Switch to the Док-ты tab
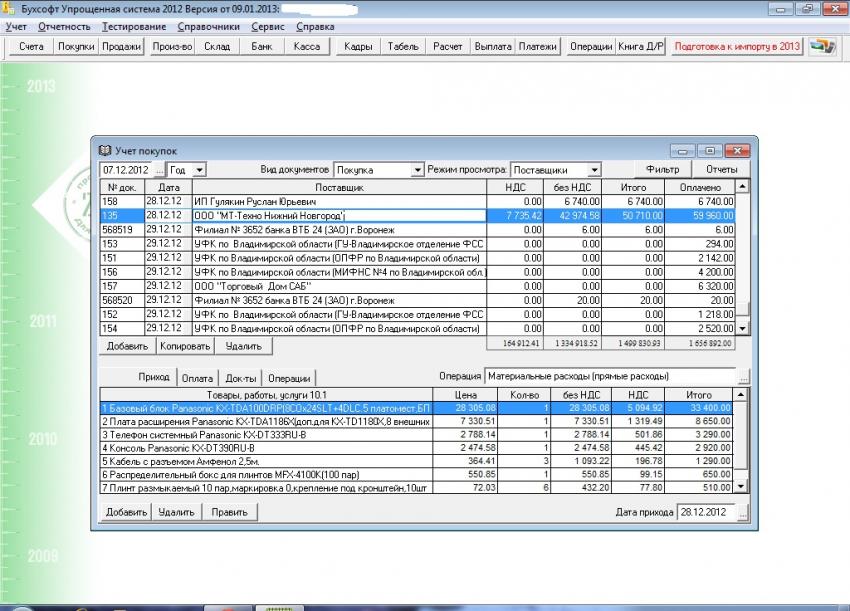The height and width of the screenshot is (611, 850). (240, 378)
